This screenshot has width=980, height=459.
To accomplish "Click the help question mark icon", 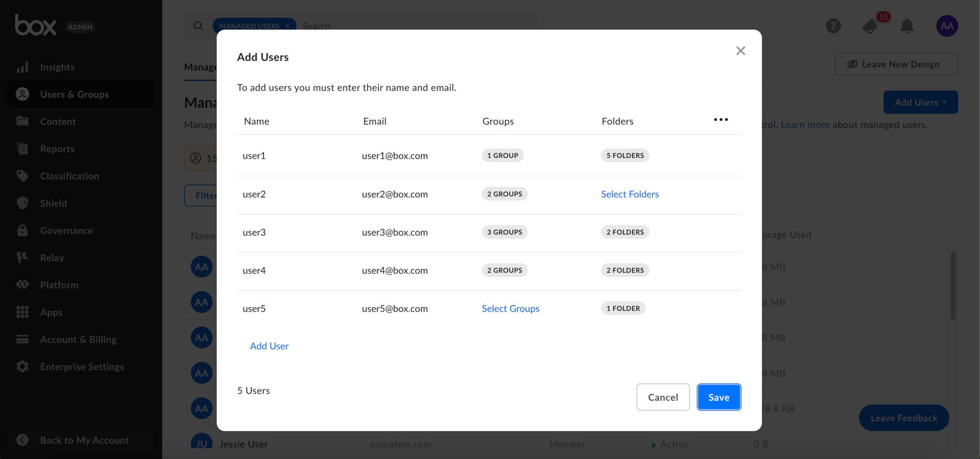I will tap(833, 26).
